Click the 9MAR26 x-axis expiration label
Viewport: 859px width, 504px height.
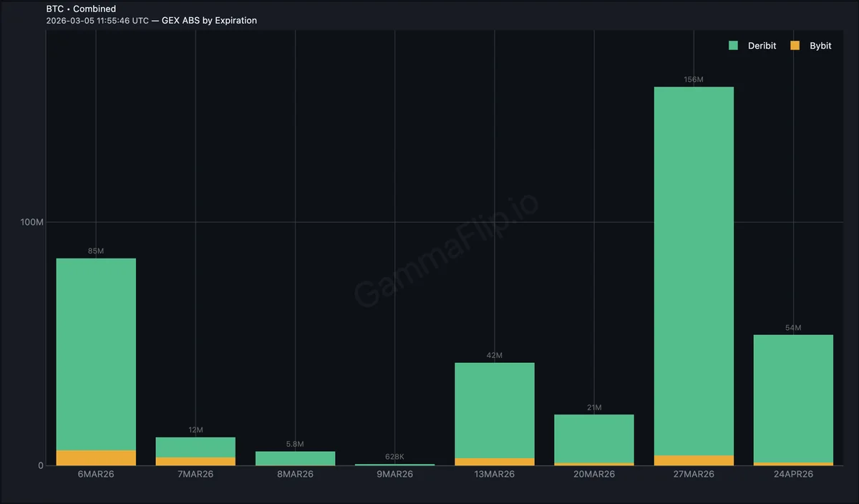click(x=394, y=475)
